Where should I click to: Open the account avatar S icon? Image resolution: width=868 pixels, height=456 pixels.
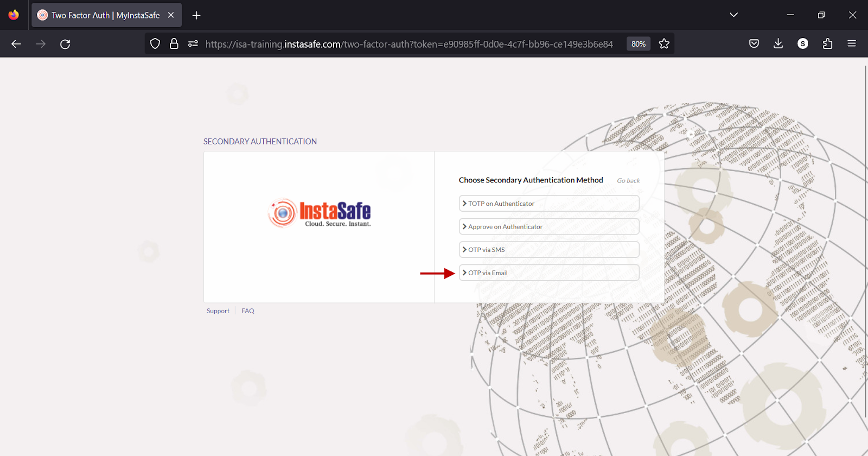[803, 43]
